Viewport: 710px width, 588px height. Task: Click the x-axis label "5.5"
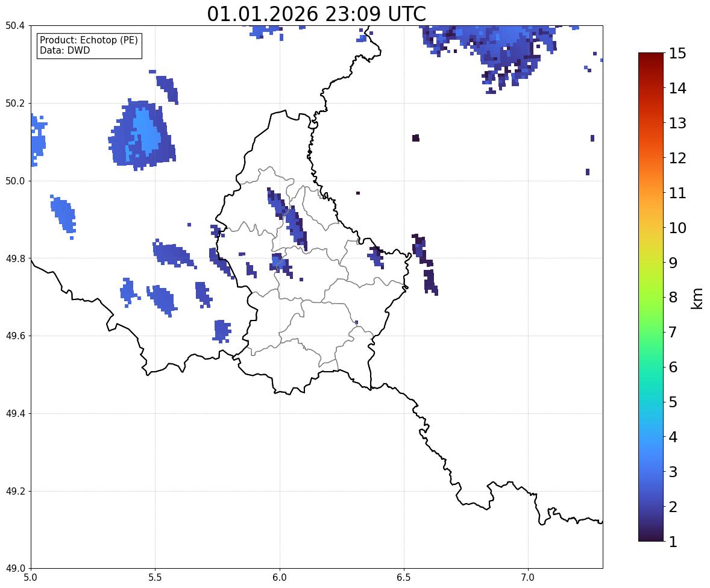[156, 578]
